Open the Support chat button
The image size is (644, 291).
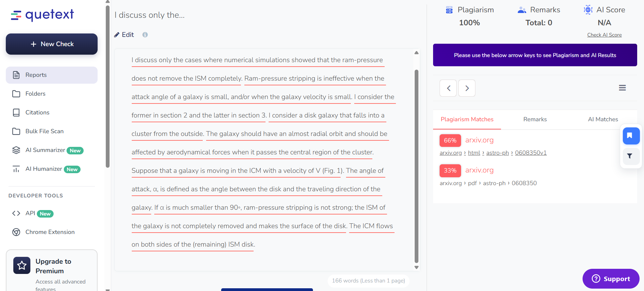point(611,279)
